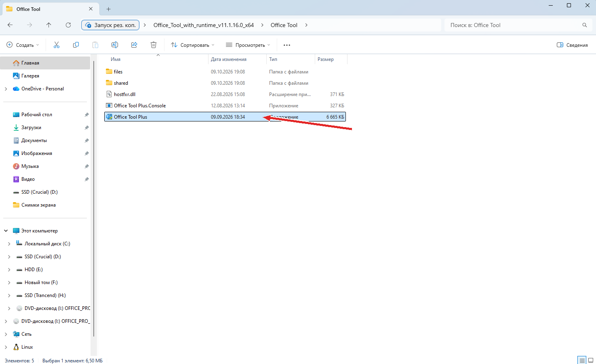Switch to large thumbnails view icon
596x364 pixels.
590,360
